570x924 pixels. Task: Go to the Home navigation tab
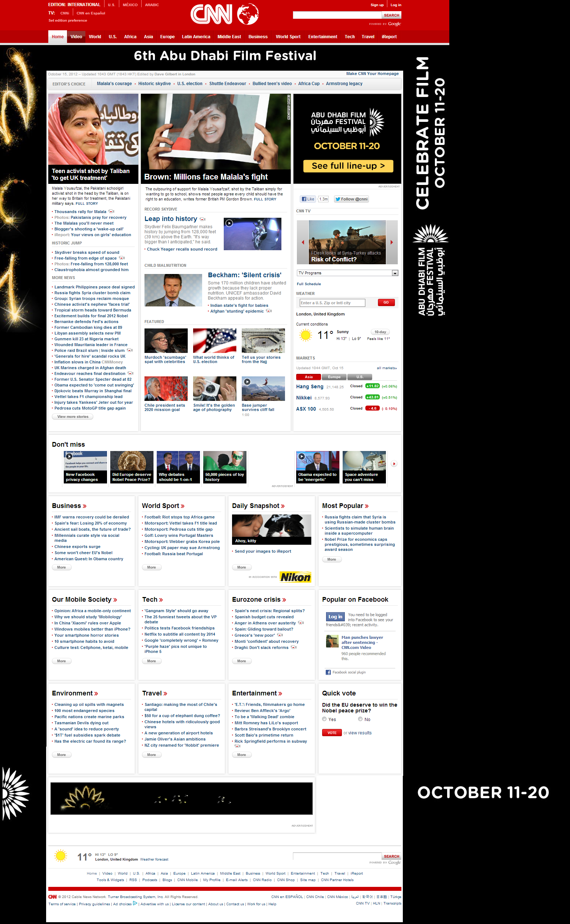click(58, 36)
